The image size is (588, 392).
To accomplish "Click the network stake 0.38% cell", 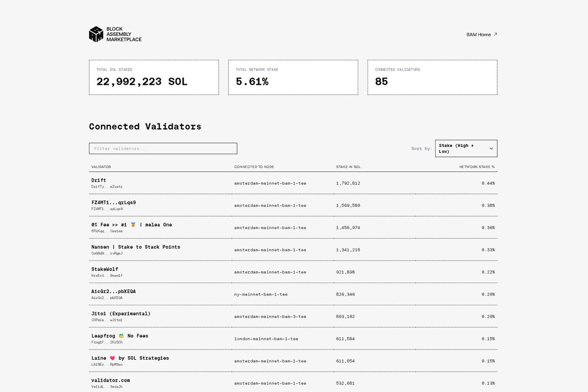I will [488, 205].
